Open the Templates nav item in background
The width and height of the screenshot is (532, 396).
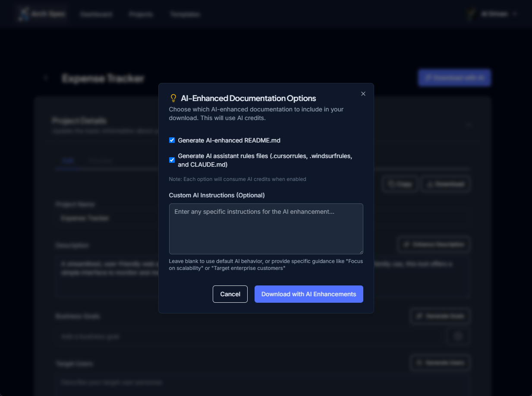(x=185, y=14)
